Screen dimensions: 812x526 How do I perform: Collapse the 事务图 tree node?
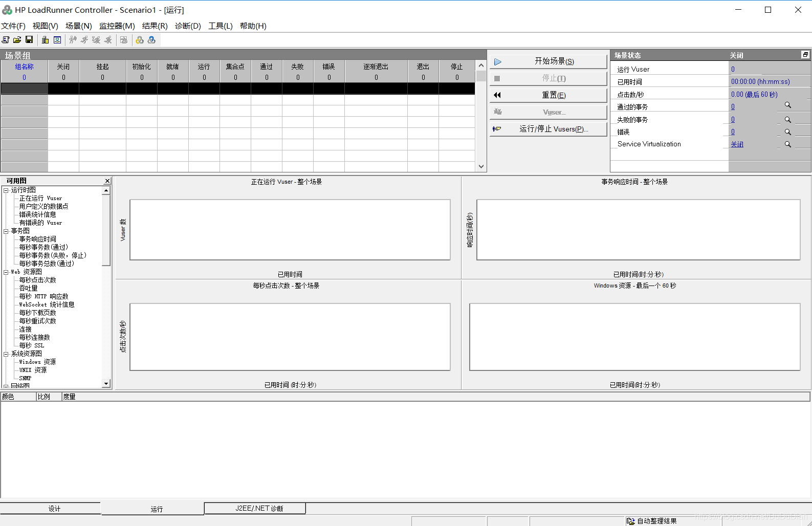pos(6,231)
